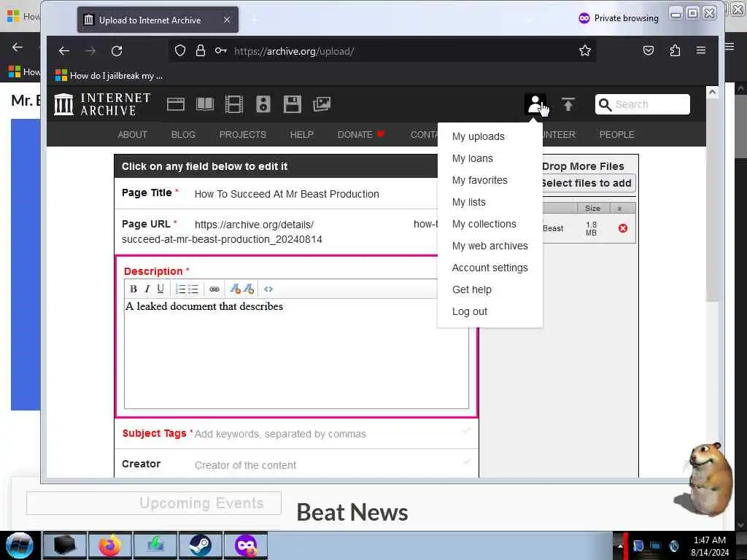The image size is (747, 560).
Task: Open the PROJECTS link
Action: pos(242,135)
